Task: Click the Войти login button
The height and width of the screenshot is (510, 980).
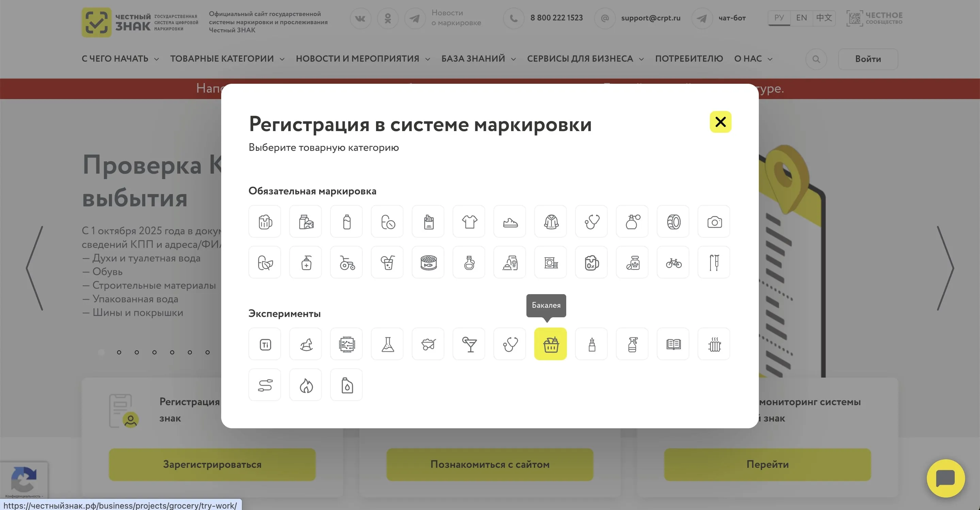Action: coord(868,59)
